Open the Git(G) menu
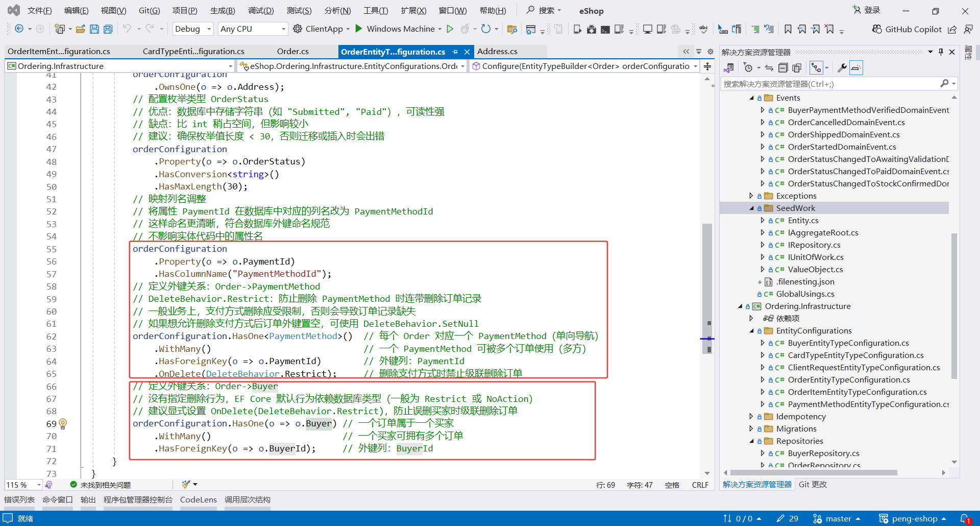 150,10
